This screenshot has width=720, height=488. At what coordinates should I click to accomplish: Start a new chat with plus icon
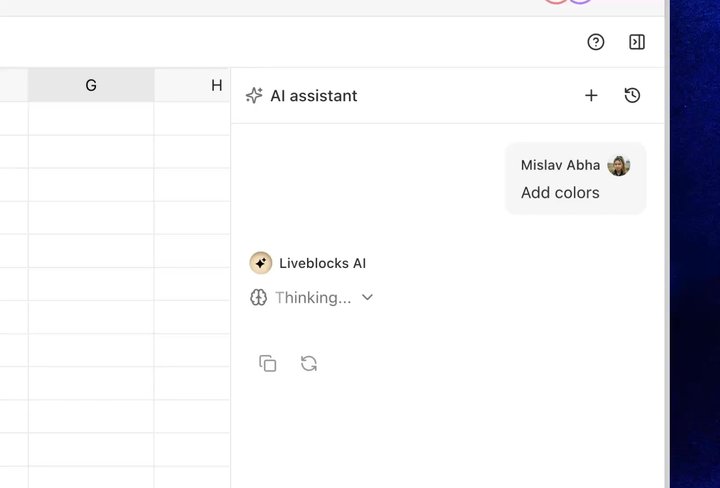click(x=591, y=95)
